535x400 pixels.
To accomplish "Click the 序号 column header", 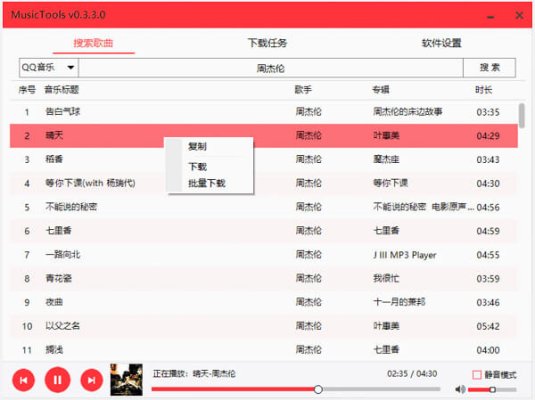I will click(27, 90).
